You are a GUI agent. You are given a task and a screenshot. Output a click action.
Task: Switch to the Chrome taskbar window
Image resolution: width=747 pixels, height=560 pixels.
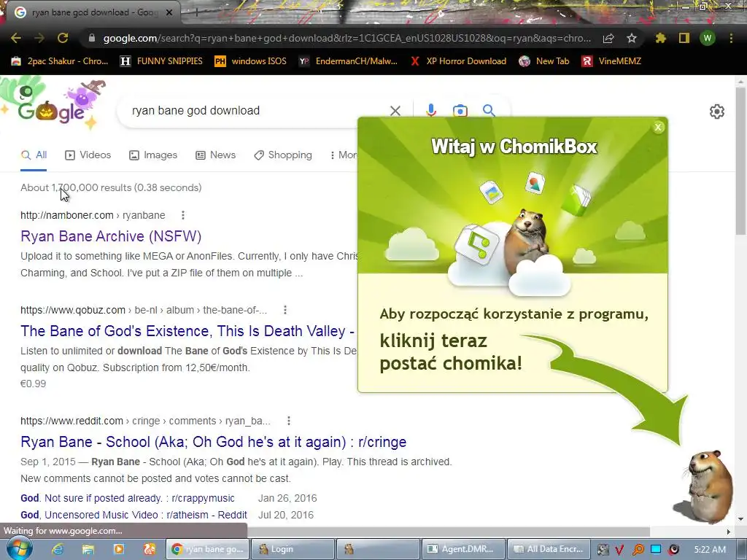[x=208, y=549]
